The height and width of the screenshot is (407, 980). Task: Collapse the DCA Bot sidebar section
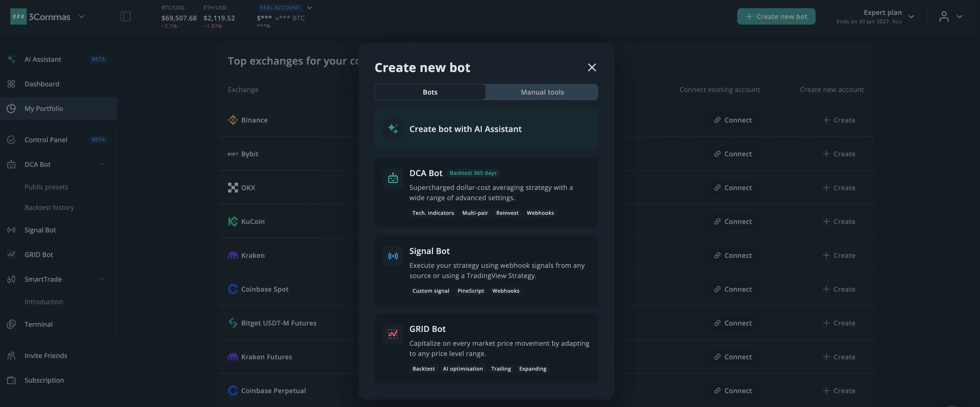click(102, 164)
